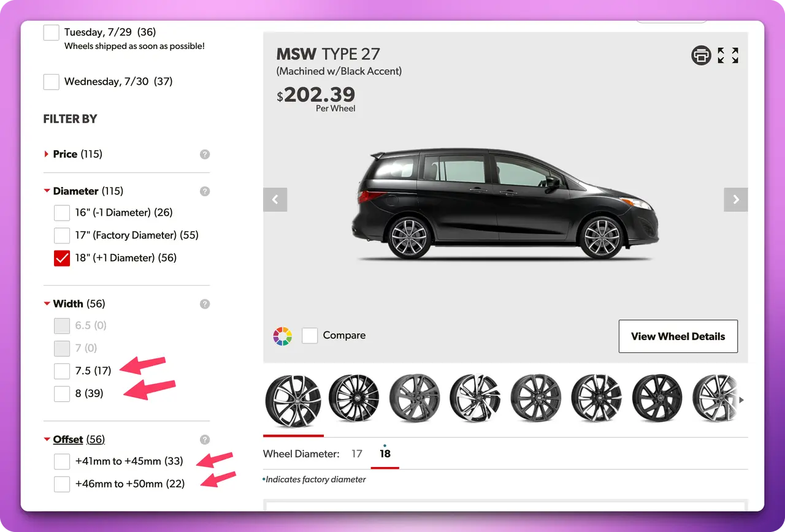Check the 8 width filter
The image size is (785, 532).
[x=62, y=393]
